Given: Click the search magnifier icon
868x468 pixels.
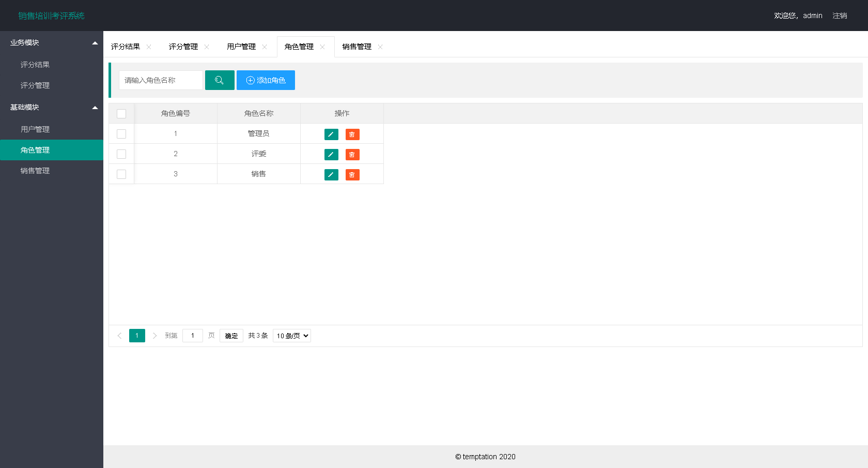Looking at the screenshot, I should tap(220, 80).
